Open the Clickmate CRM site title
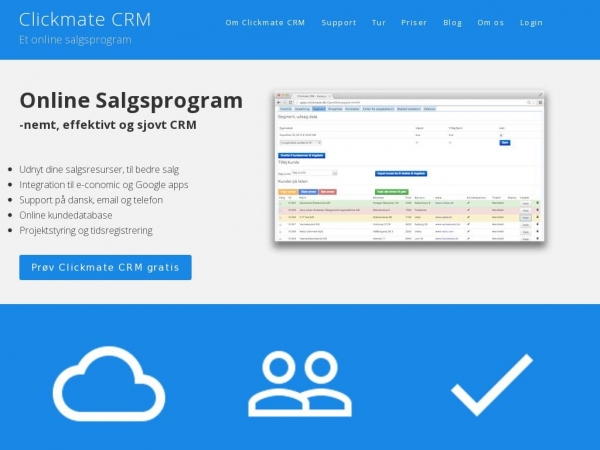This screenshot has height=450, width=600. [85, 20]
